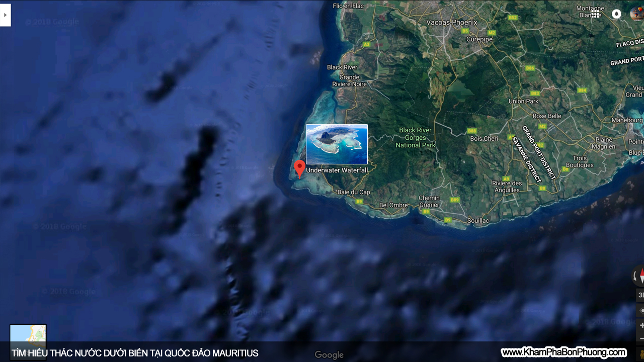Toggle the 3D view button
The image size is (644, 362).
(x=640, y=295)
